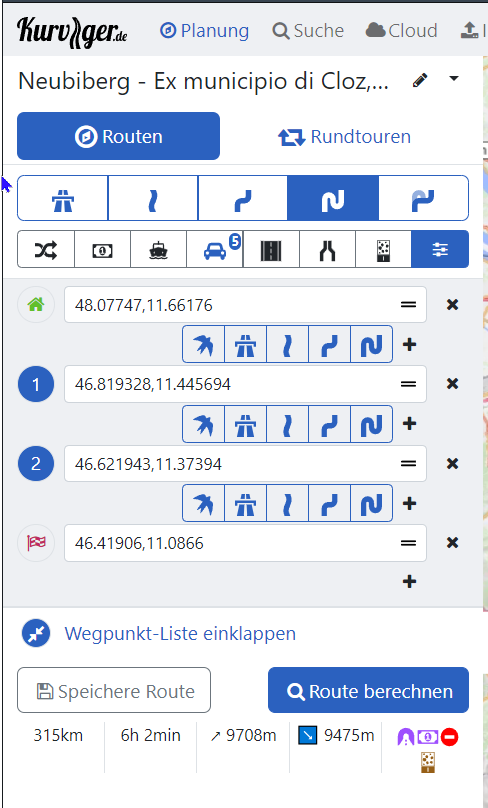The height and width of the screenshot is (808, 488).
Task: Toggle the unpaved roads avoidance icon
Action: click(383, 250)
